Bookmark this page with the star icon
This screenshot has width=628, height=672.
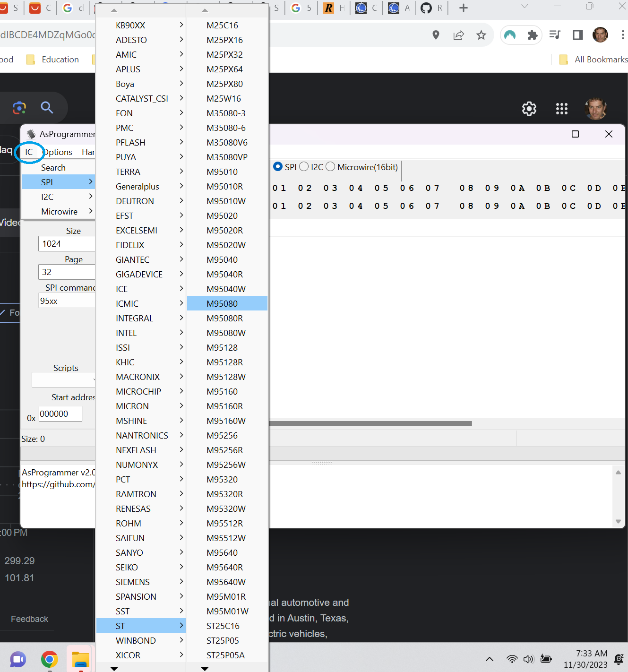click(481, 35)
